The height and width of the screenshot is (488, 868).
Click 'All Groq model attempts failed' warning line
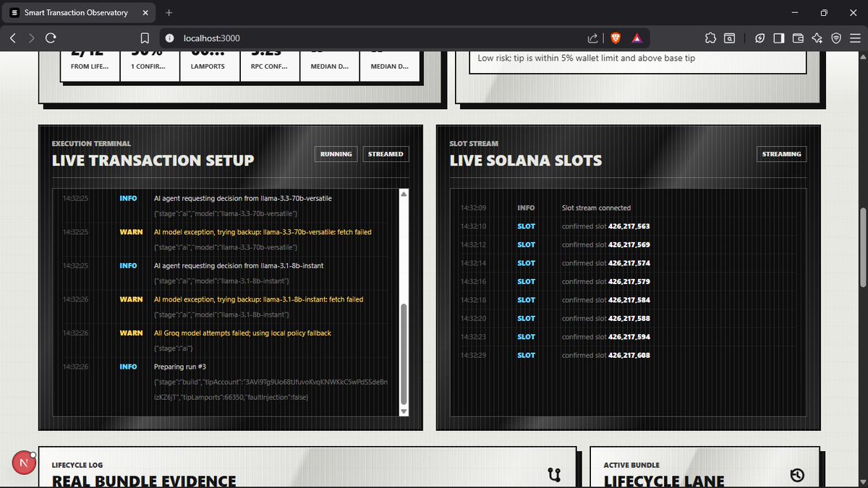click(242, 333)
